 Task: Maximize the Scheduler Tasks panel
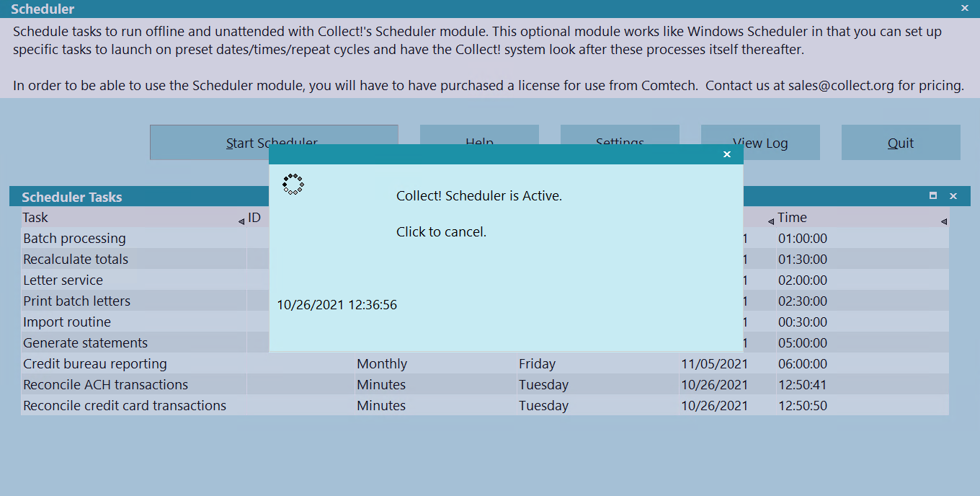click(x=933, y=196)
